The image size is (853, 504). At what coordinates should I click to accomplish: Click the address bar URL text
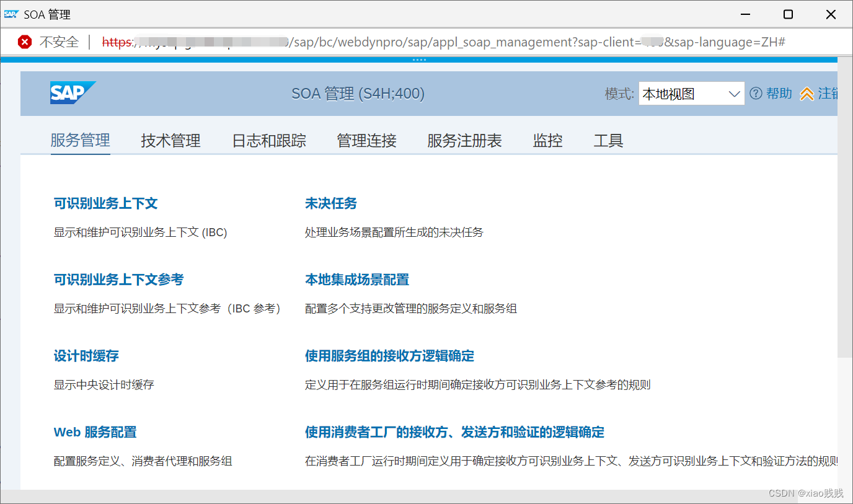click(444, 42)
